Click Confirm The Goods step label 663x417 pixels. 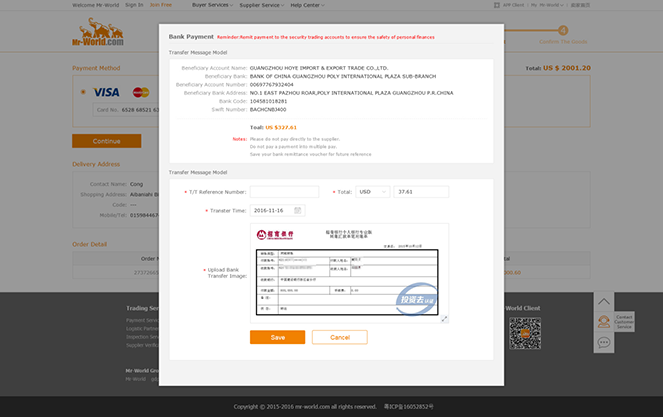tap(563, 41)
